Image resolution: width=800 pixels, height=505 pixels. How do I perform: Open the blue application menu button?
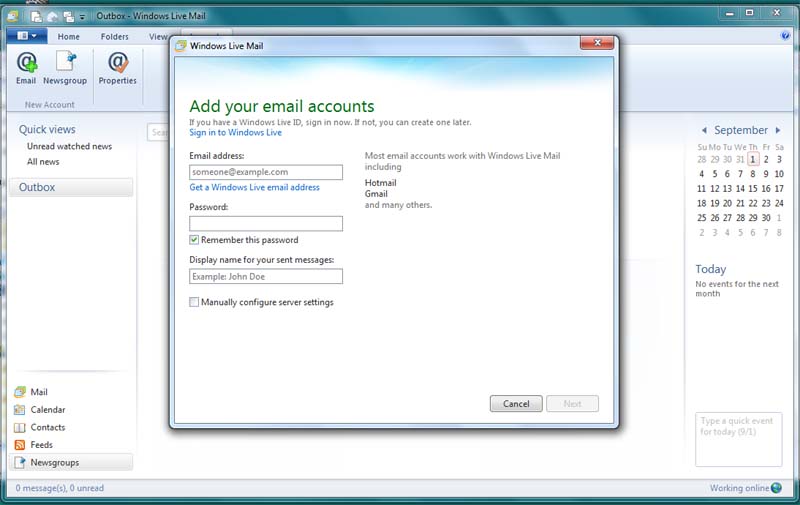[27, 36]
